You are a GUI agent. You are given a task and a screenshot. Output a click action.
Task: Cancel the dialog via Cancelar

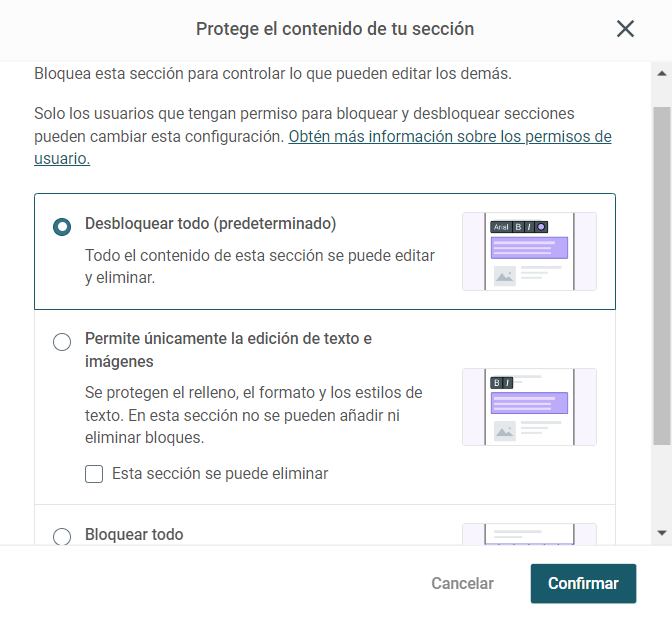pos(462,584)
